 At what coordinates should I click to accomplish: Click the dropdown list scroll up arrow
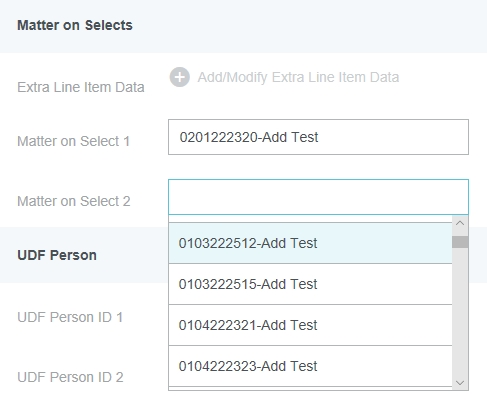[x=460, y=223]
